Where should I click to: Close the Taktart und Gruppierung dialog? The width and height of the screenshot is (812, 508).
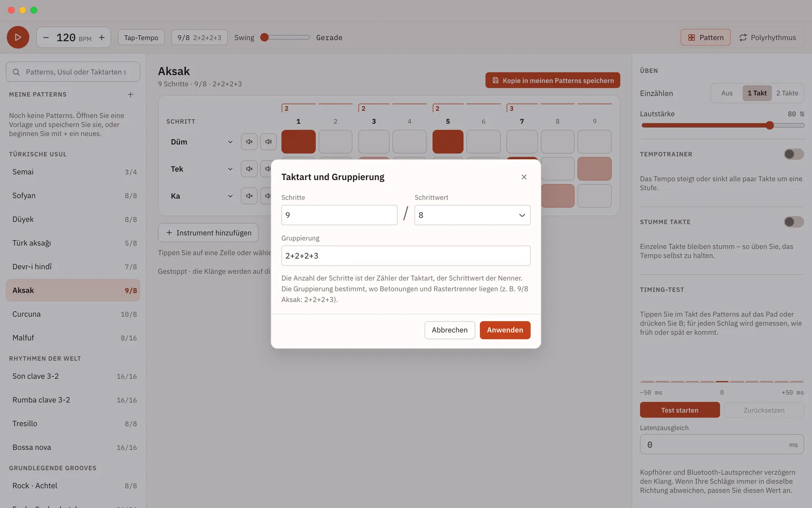pos(524,177)
